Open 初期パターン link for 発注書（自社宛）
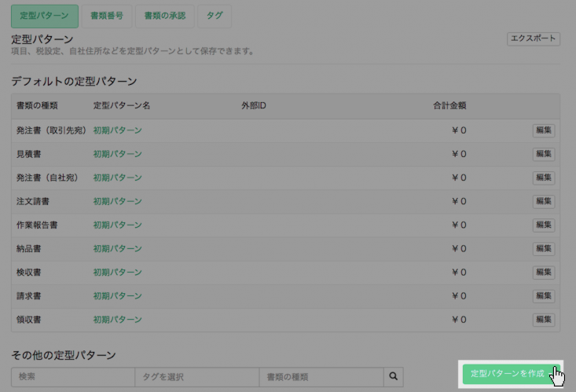Image resolution: width=576 pixels, height=392 pixels. [118, 178]
